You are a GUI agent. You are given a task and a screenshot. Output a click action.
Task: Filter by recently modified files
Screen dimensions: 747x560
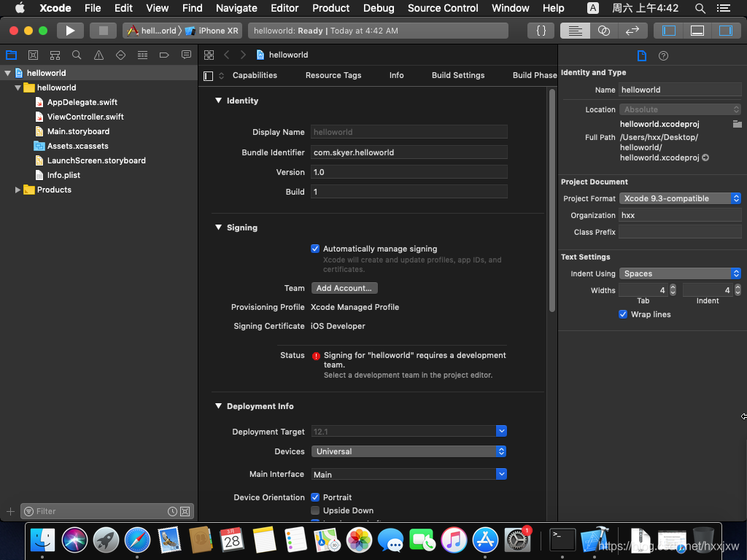click(172, 511)
